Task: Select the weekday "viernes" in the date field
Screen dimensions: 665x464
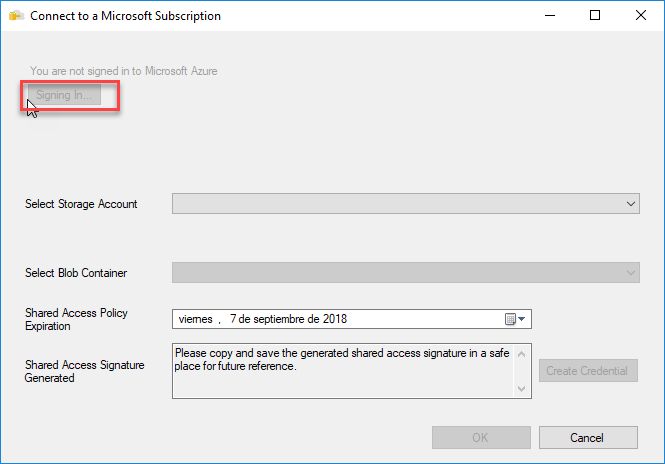Action: point(195,319)
